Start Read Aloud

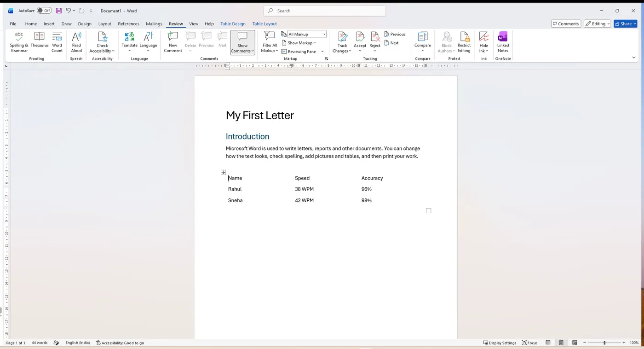coord(76,42)
